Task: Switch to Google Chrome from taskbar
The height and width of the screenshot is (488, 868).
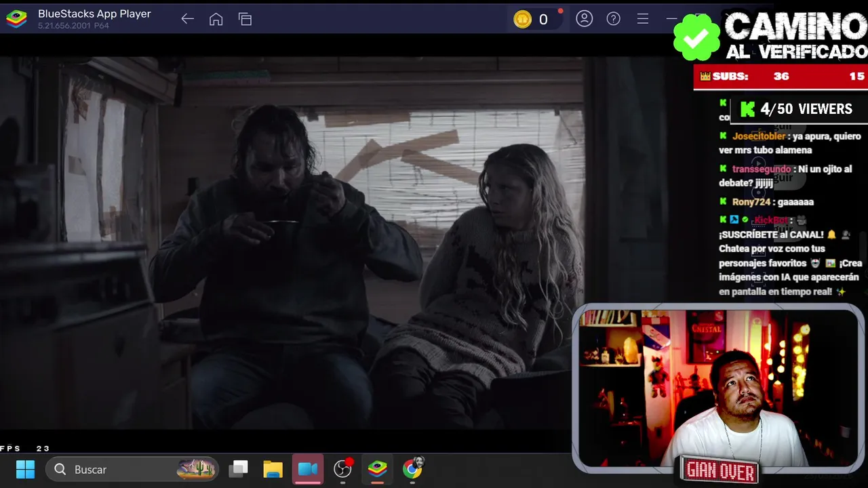Action: click(x=412, y=468)
